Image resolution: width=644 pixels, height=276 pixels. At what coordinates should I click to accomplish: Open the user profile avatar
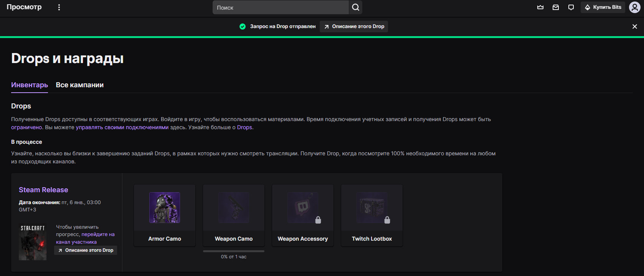coord(634,7)
